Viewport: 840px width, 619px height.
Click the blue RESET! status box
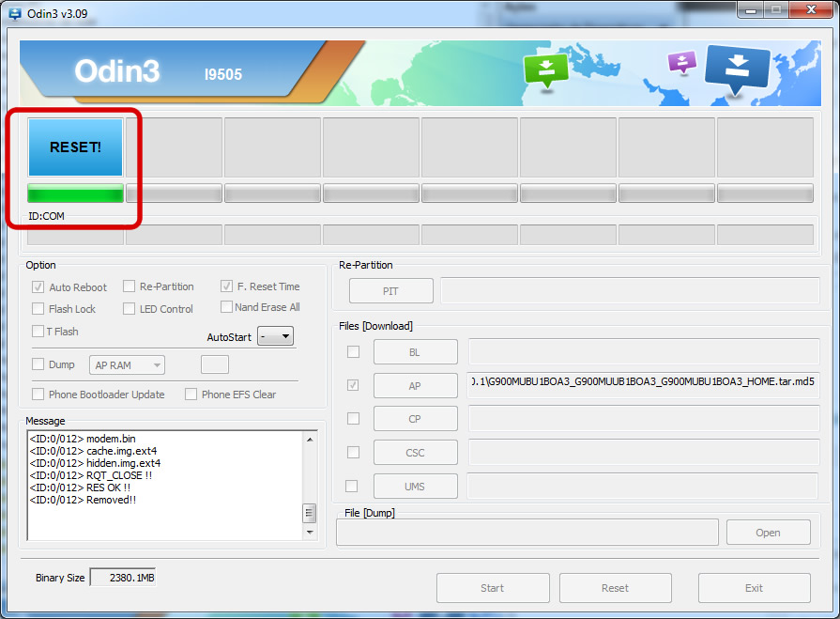[x=75, y=147]
